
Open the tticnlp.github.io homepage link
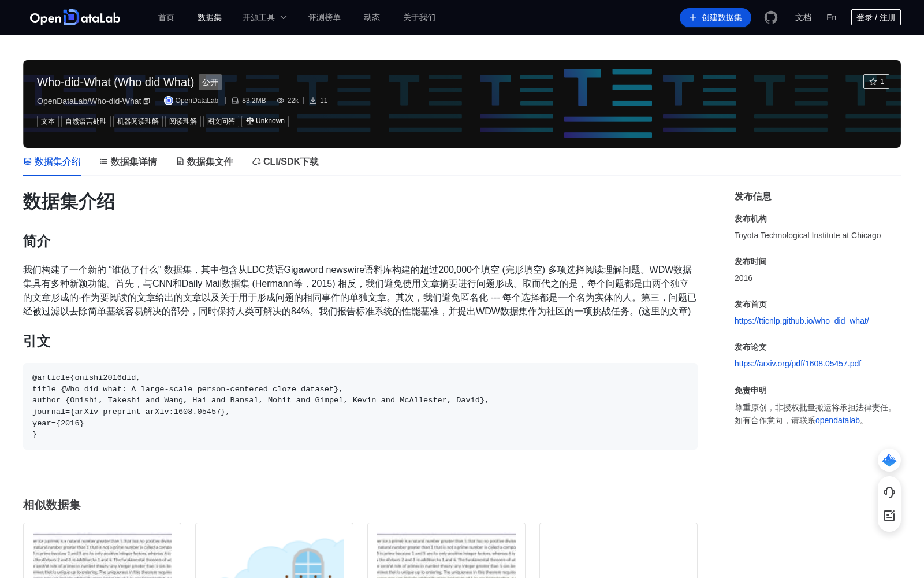tap(802, 321)
